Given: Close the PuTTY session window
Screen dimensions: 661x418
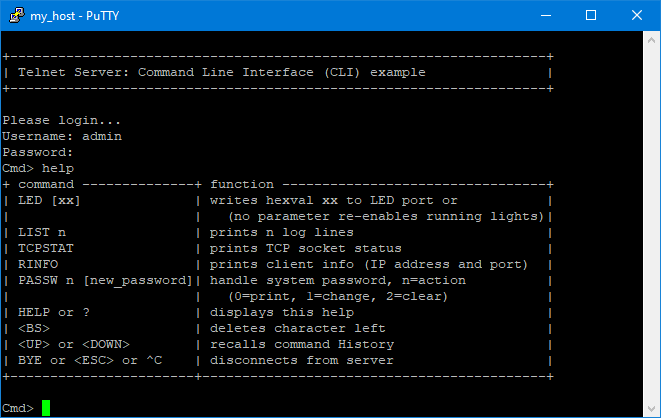Looking at the screenshot, I should pyautogui.click(x=637, y=15).
